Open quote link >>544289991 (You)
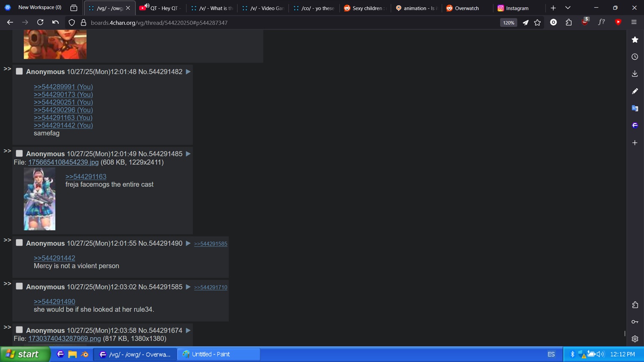 click(63, 87)
